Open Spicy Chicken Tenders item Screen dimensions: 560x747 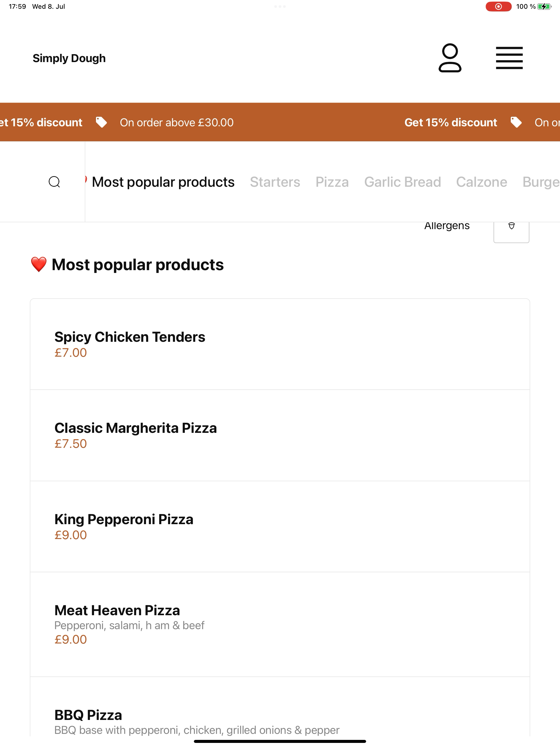280,344
